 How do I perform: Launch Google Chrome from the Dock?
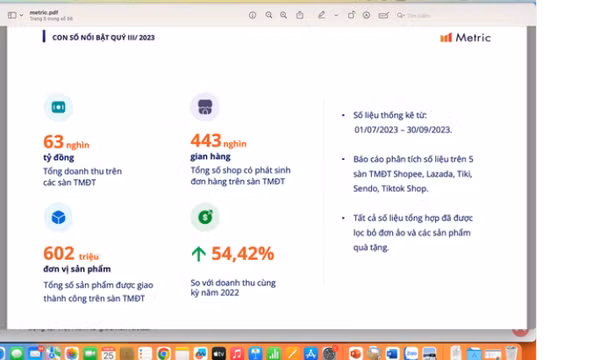164,353
